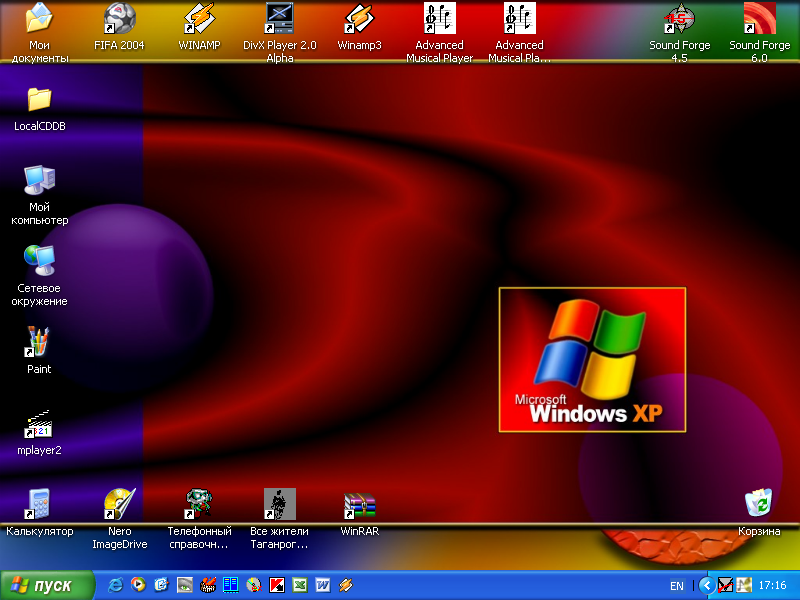Select the Мой компьютер icon

click(39, 180)
